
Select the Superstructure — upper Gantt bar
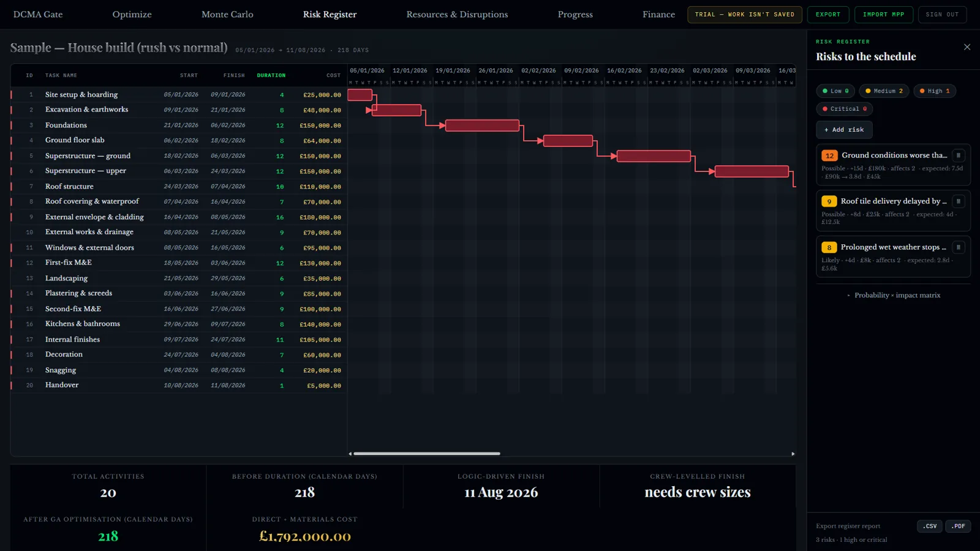click(752, 171)
